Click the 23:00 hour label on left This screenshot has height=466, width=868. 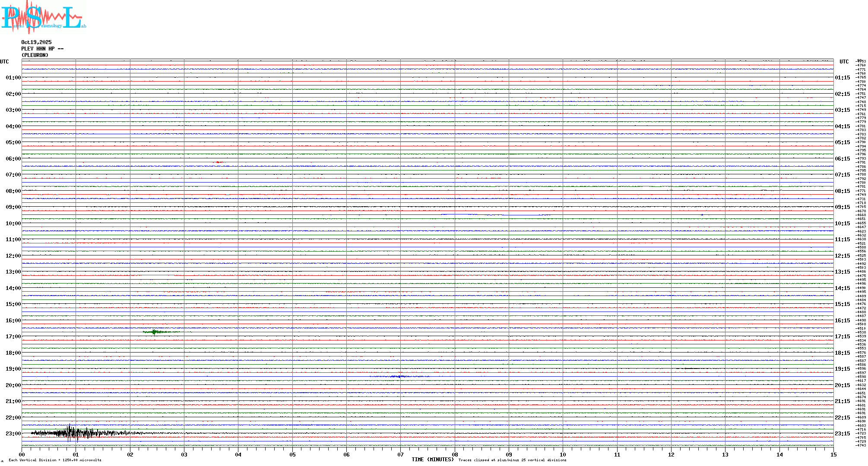coord(13,434)
